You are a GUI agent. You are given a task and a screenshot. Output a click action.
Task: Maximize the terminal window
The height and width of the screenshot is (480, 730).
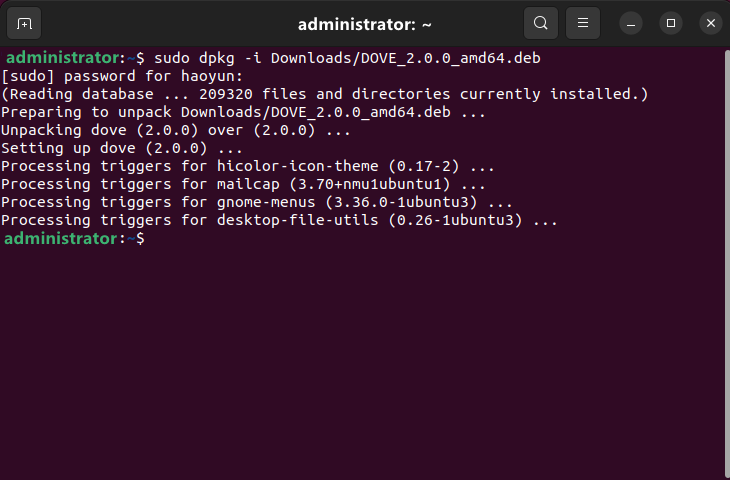[x=671, y=23]
